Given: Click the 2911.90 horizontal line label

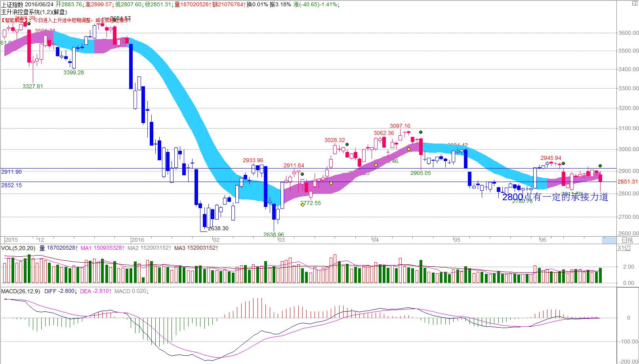Looking at the screenshot, I should [x=11, y=172].
